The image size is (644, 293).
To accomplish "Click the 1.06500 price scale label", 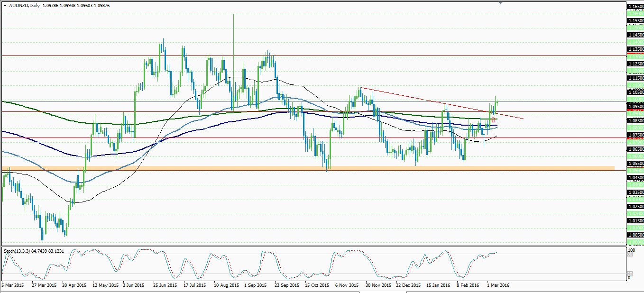I will tap(635, 149).
